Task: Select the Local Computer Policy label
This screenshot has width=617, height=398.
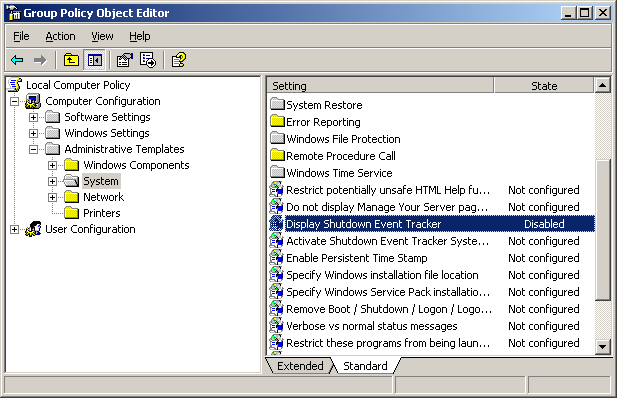Action: (78, 85)
